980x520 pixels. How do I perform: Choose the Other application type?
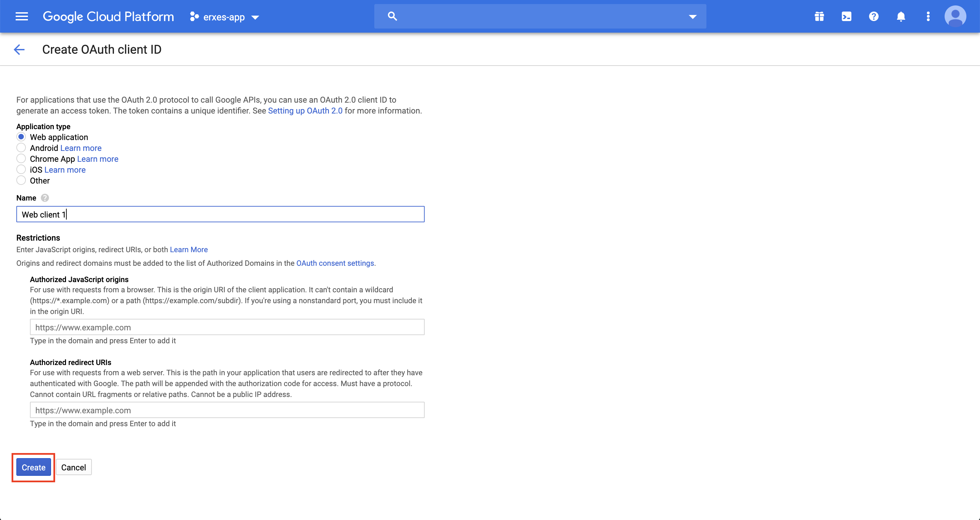21,180
